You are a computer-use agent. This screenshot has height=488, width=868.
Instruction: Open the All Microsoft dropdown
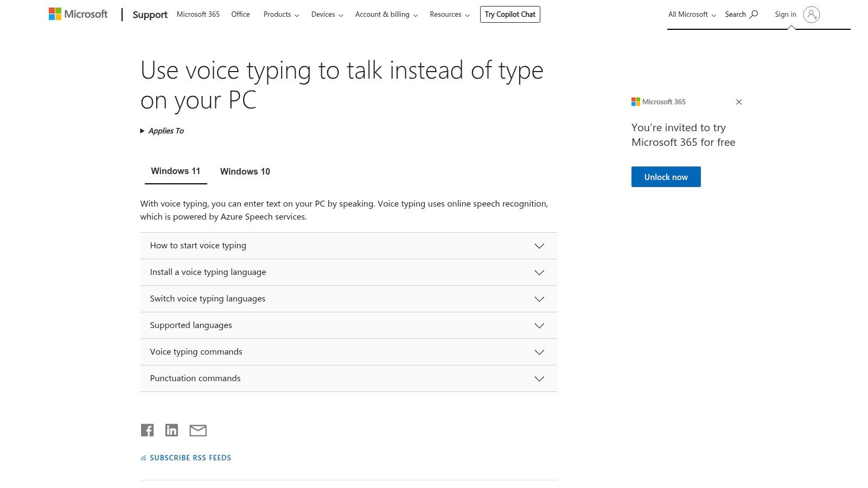tap(691, 14)
